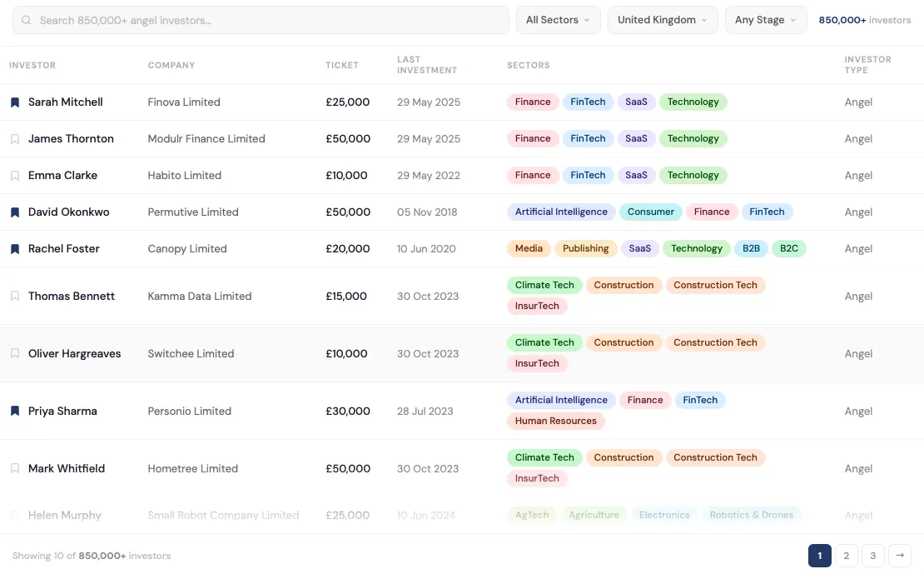Click the Publishing sector tag

(x=585, y=248)
